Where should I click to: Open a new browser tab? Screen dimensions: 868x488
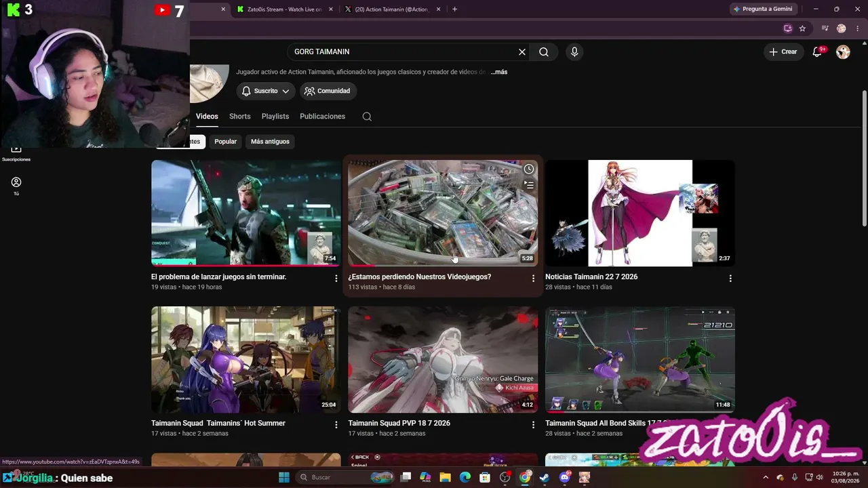point(454,9)
